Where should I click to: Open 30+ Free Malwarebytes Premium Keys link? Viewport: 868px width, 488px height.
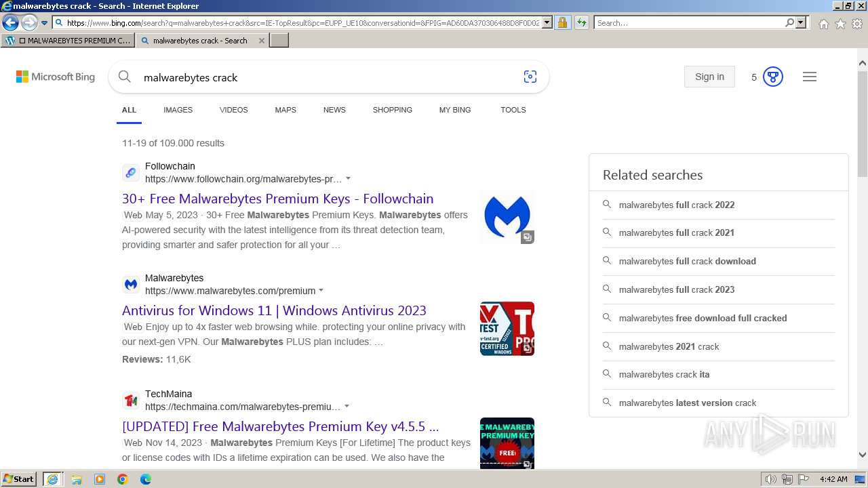point(277,199)
